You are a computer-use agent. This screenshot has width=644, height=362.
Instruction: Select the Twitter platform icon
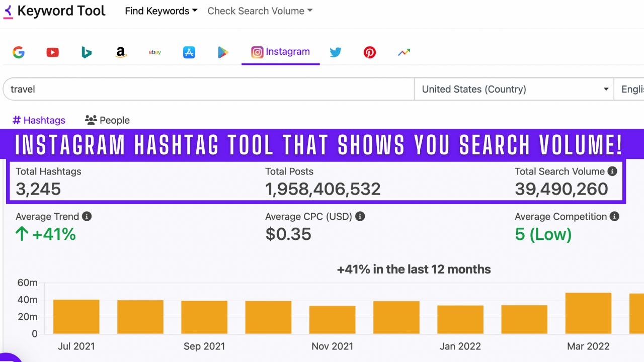point(336,52)
